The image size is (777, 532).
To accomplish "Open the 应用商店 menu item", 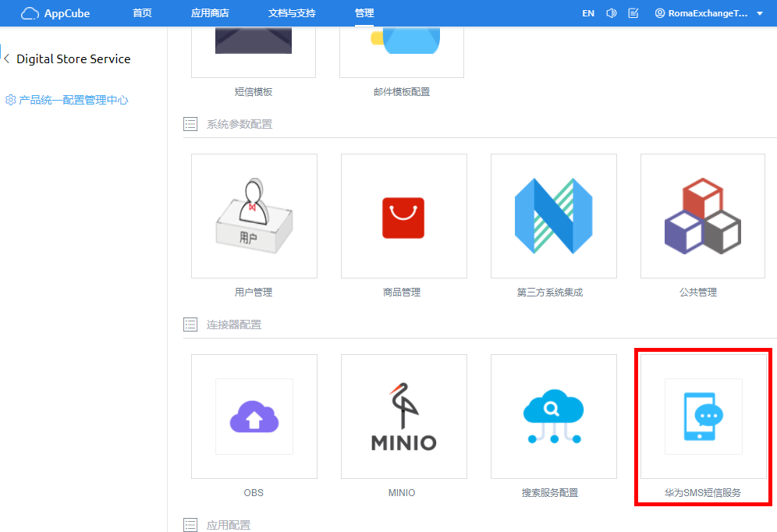I will (210, 13).
